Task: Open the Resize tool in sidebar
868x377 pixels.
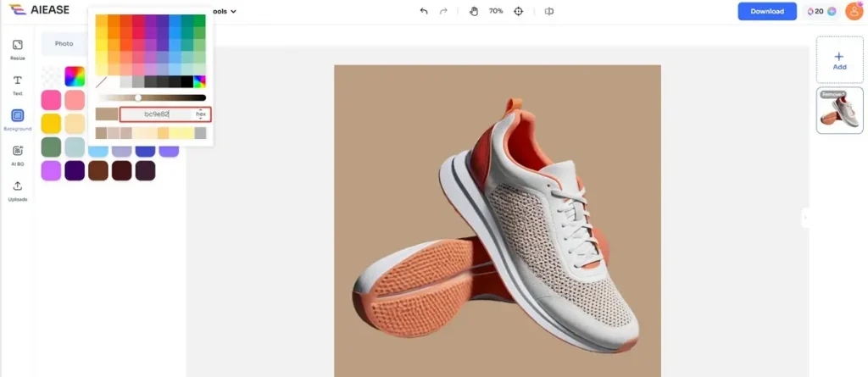Action: pos(17,48)
